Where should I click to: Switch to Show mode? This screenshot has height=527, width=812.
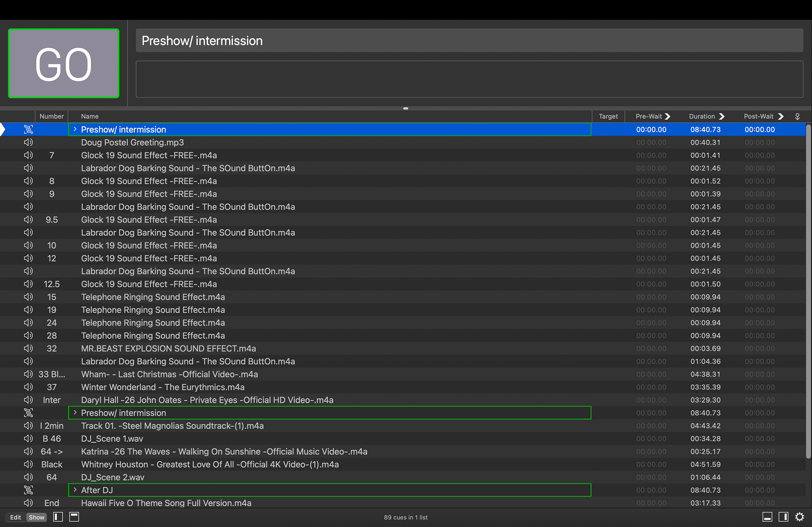click(36, 517)
